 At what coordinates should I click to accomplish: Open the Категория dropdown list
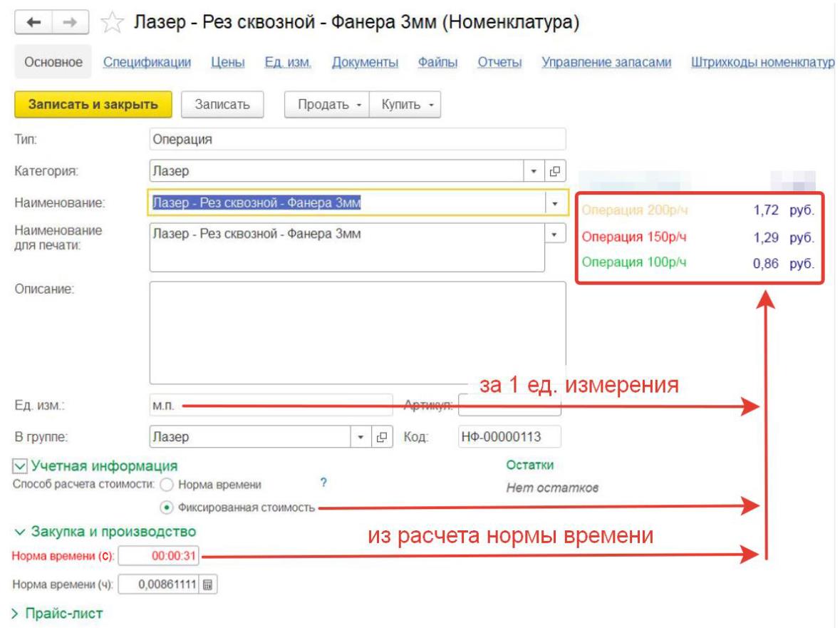pyautogui.click(x=534, y=171)
